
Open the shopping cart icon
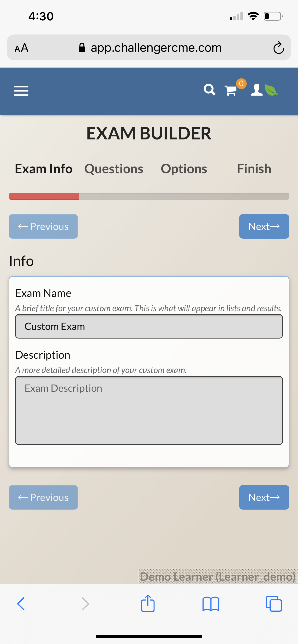click(x=231, y=91)
